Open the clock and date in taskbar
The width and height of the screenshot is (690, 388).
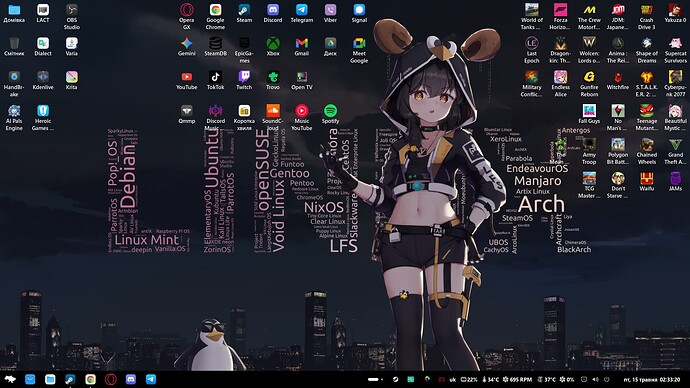coord(652,379)
